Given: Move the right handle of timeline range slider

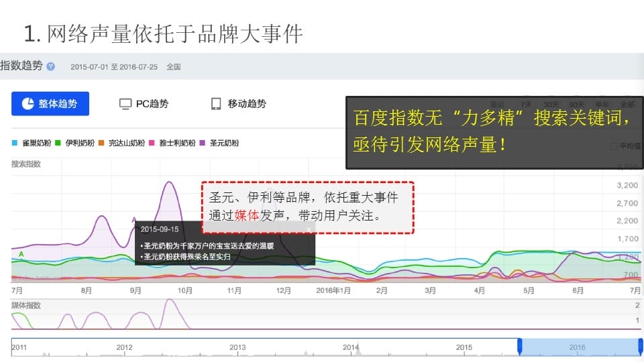Looking at the screenshot, I should point(640,347).
